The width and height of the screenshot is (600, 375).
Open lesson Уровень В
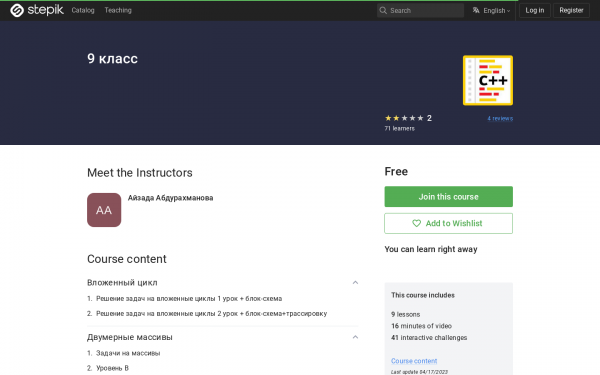pos(112,368)
